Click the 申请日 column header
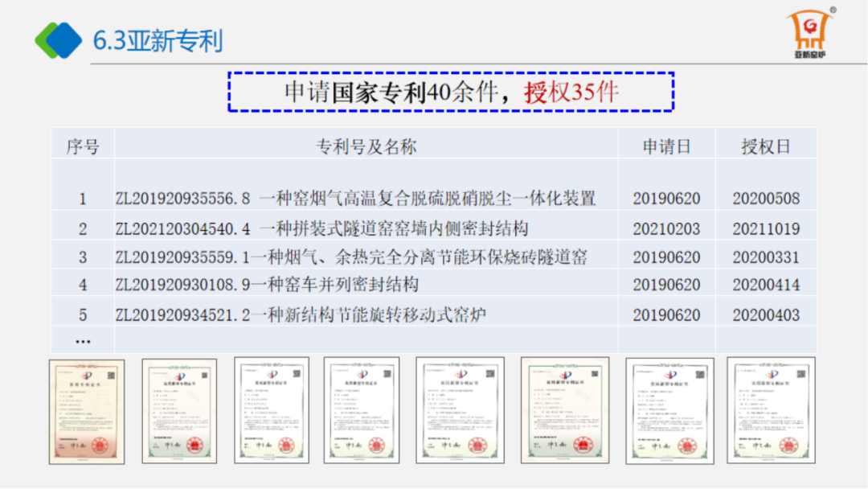 (x=666, y=146)
